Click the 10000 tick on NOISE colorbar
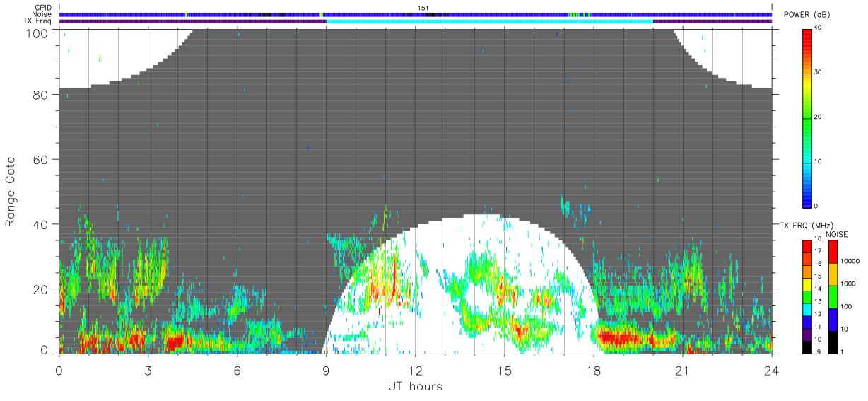868x401 pixels. 852,261
